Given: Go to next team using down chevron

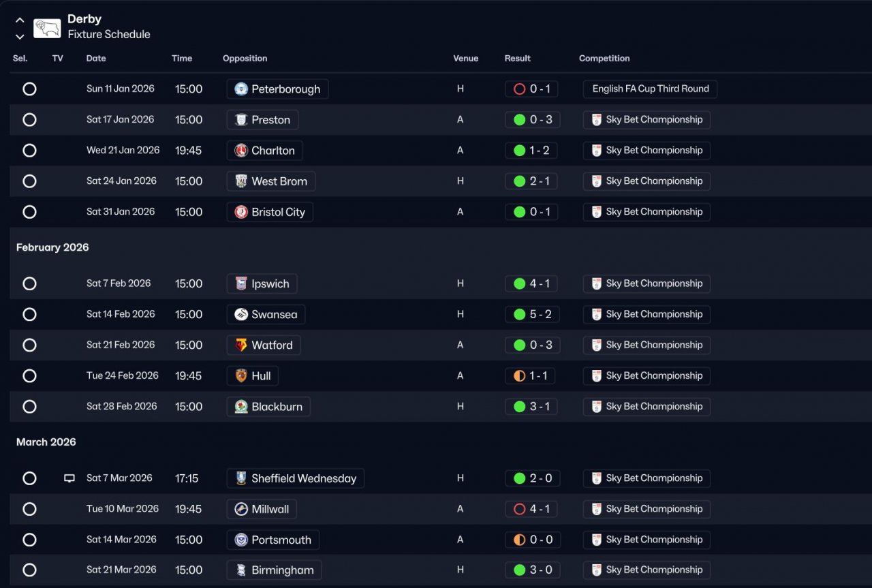Looking at the screenshot, I should pyautogui.click(x=20, y=36).
